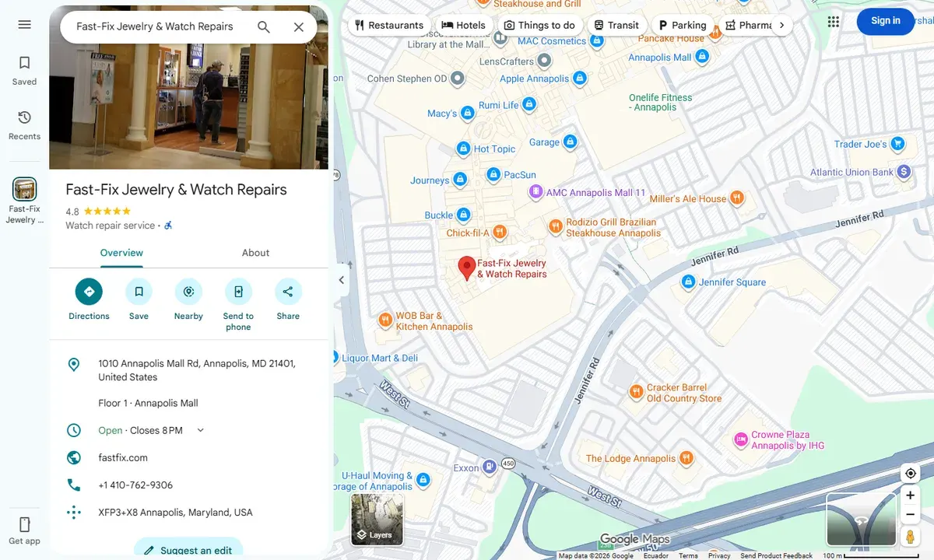
Task: Show more category chips arrow
Action: point(781,25)
